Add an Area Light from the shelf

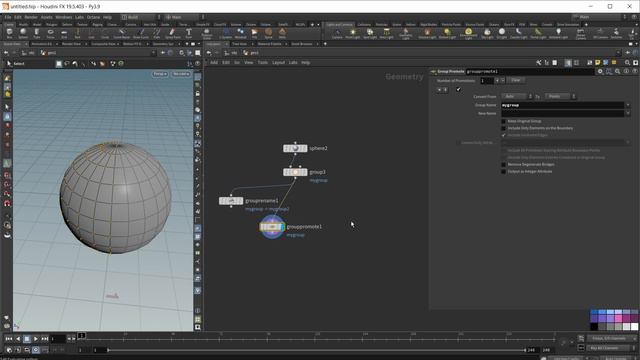[x=386, y=33]
